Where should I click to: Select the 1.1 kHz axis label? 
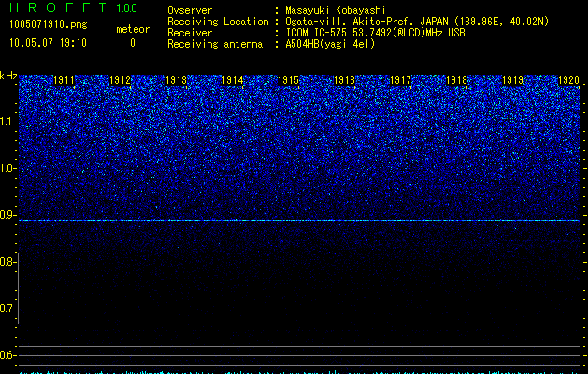8,122
